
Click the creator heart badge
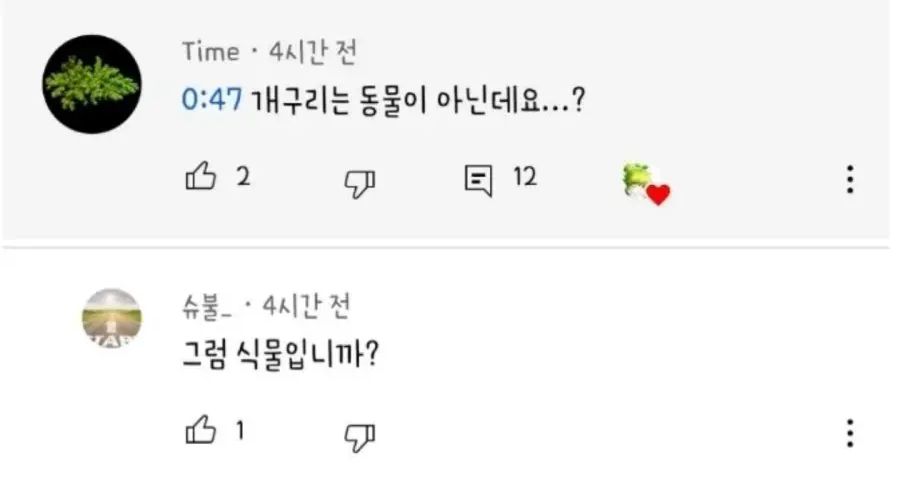[646, 184]
